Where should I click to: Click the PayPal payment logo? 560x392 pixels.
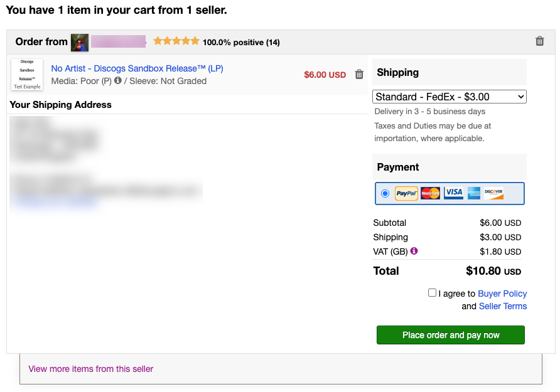click(406, 193)
